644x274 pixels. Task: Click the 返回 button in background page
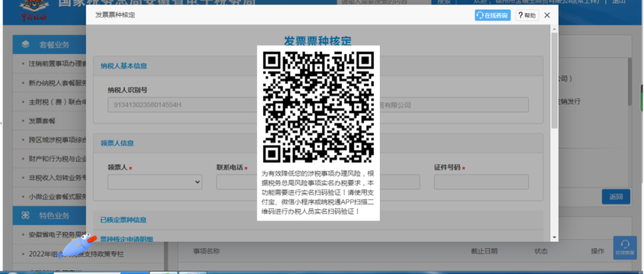click(x=615, y=196)
